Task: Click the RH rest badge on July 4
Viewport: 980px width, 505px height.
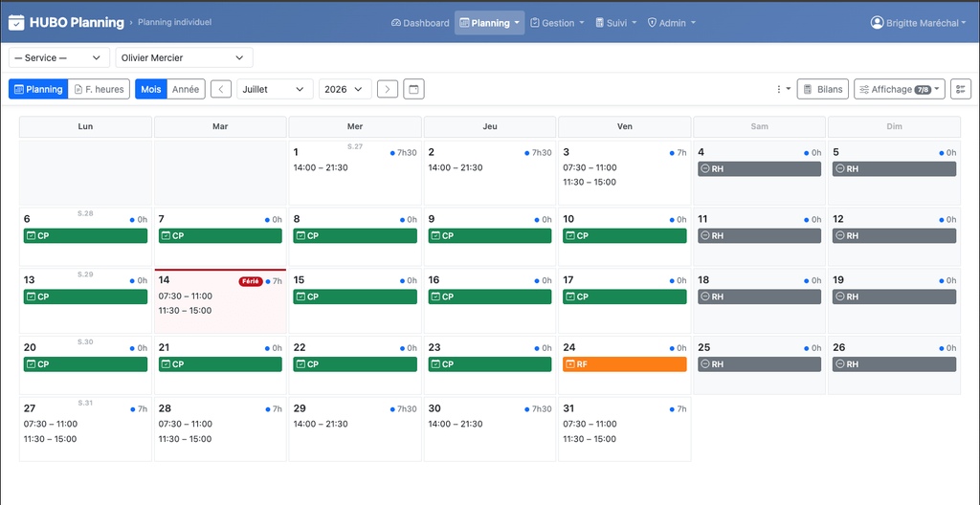Action: click(x=759, y=168)
